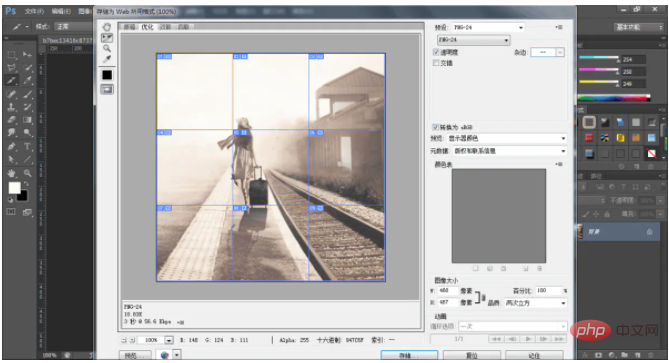Click the cyan color slider in Color panel
Screen dimensions: 669x363
coord(598,58)
